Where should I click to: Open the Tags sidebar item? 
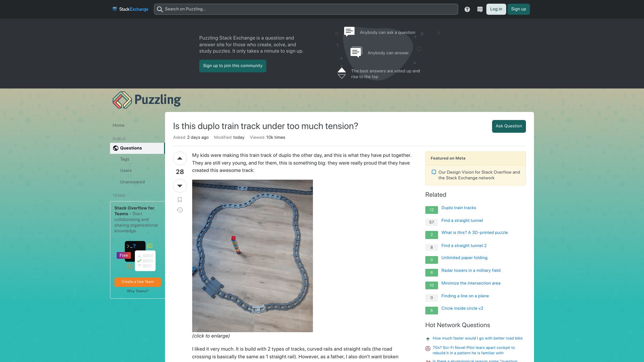[x=124, y=159]
